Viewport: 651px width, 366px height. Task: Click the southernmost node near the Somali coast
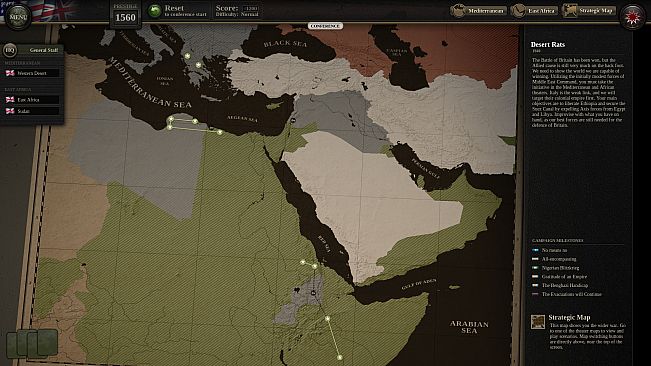click(x=340, y=357)
